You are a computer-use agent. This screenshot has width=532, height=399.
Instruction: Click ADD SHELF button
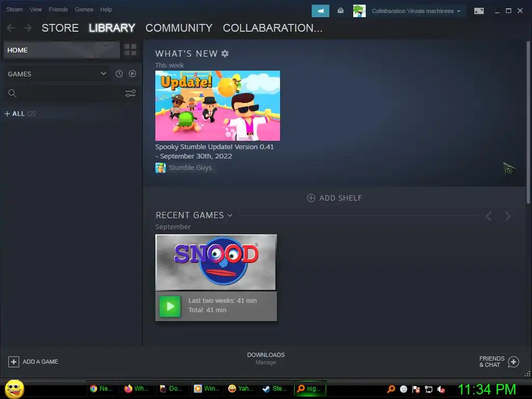click(x=334, y=198)
